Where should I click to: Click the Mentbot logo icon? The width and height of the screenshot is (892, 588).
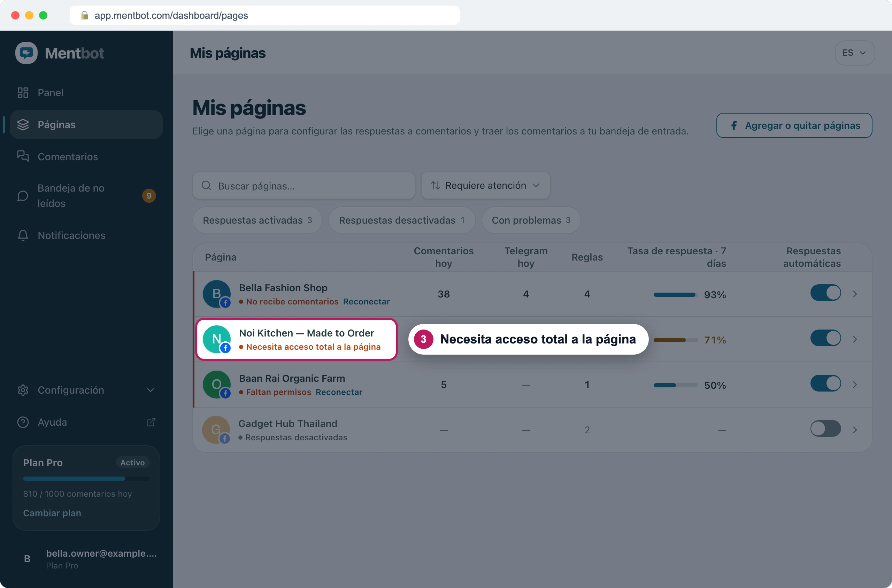tap(26, 53)
